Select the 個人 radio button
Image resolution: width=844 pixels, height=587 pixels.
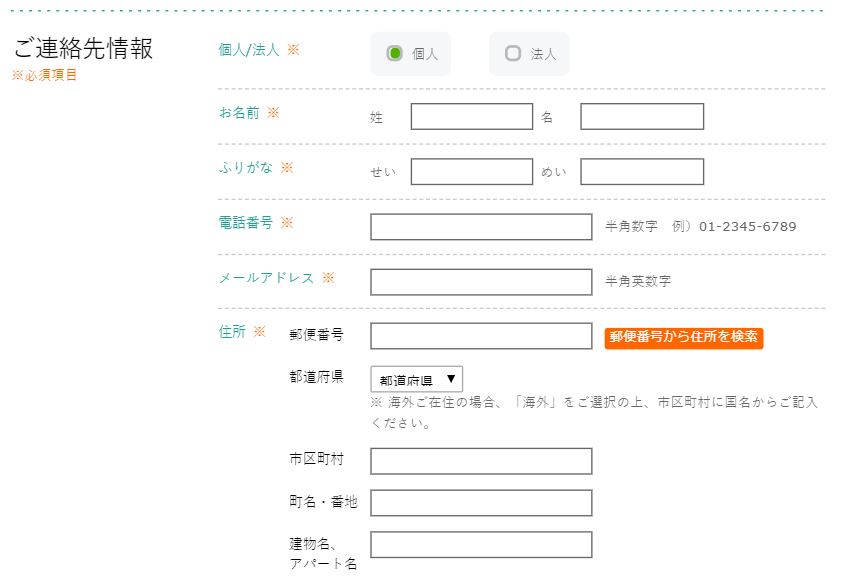coord(395,53)
